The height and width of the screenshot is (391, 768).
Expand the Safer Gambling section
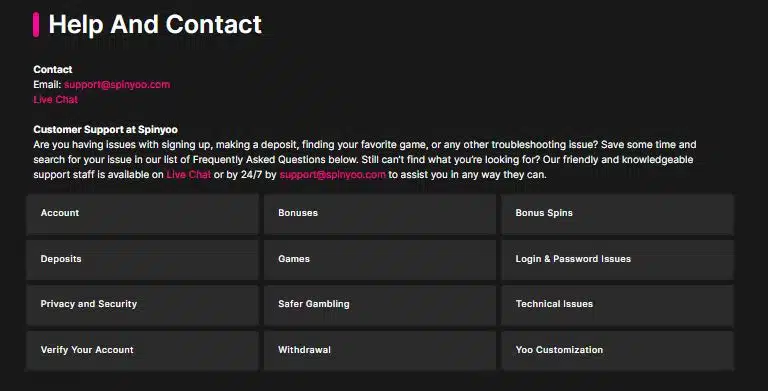[380, 305]
